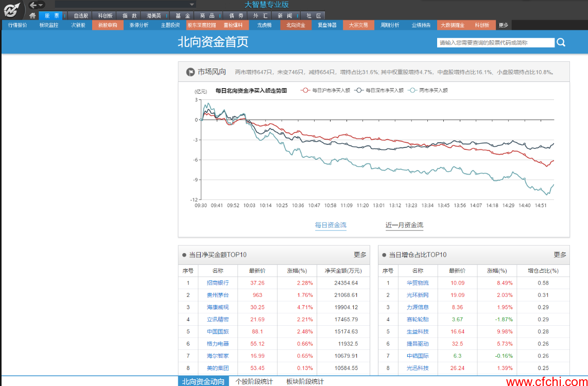This screenshot has width=588, height=386.
Task: Open 行情报价 in the sub navigation
Action: click(x=18, y=25)
